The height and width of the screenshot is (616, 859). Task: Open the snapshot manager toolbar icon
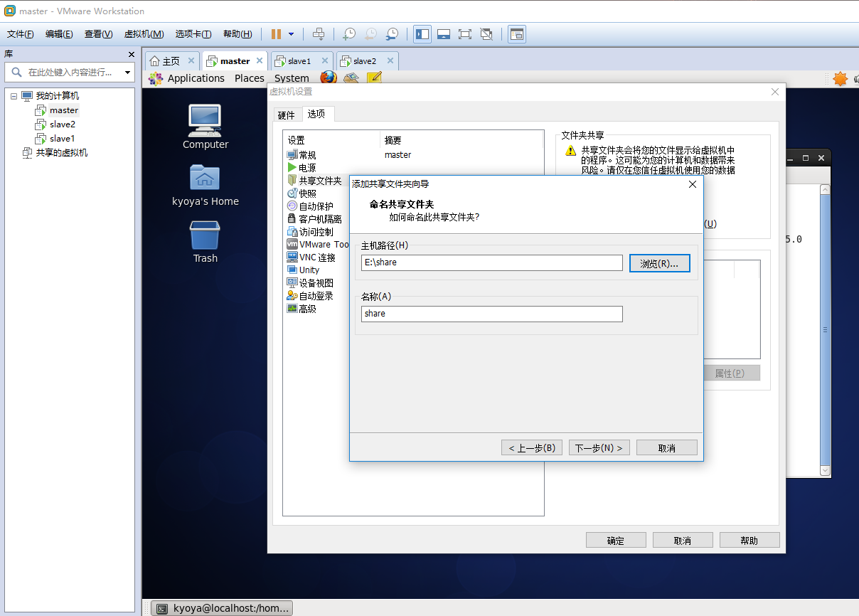[x=392, y=34]
